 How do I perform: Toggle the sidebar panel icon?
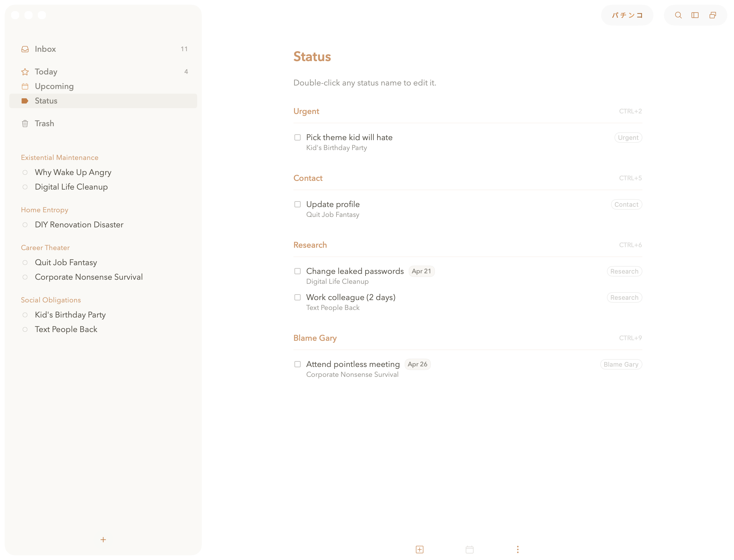[x=695, y=15]
